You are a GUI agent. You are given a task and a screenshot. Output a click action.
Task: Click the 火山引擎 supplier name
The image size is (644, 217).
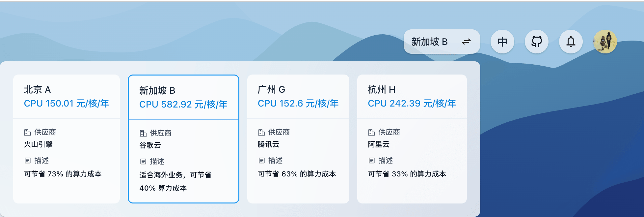[38, 144]
